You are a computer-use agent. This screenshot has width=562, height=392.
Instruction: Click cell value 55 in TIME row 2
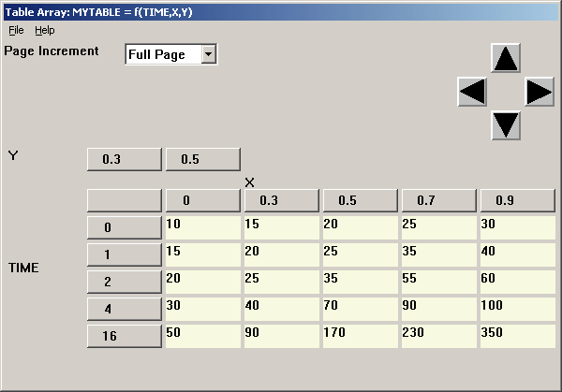click(x=439, y=282)
